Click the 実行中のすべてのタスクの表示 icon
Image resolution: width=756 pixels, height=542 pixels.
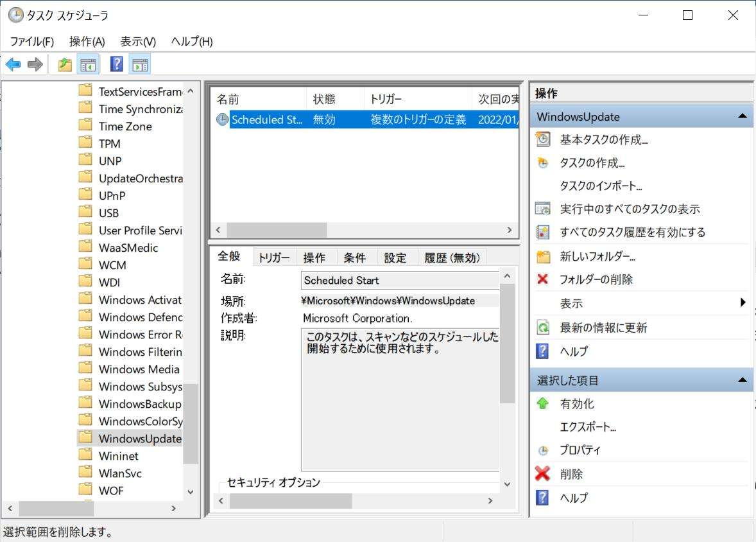point(543,209)
